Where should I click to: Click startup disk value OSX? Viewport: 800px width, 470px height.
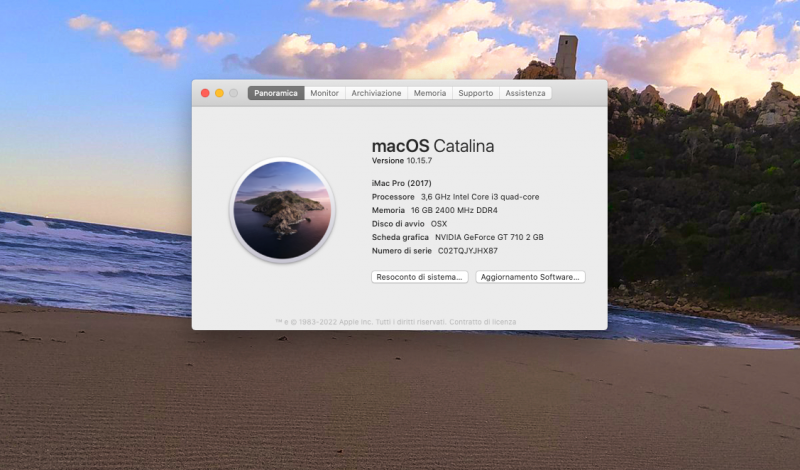click(439, 224)
